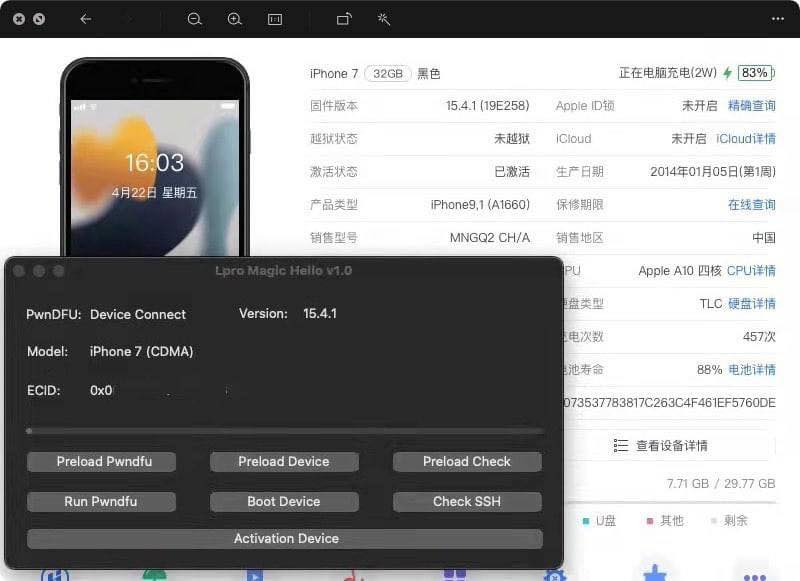This screenshot has height=581, width=800.
Task: Click the 83% battery indicator
Action: click(756, 73)
